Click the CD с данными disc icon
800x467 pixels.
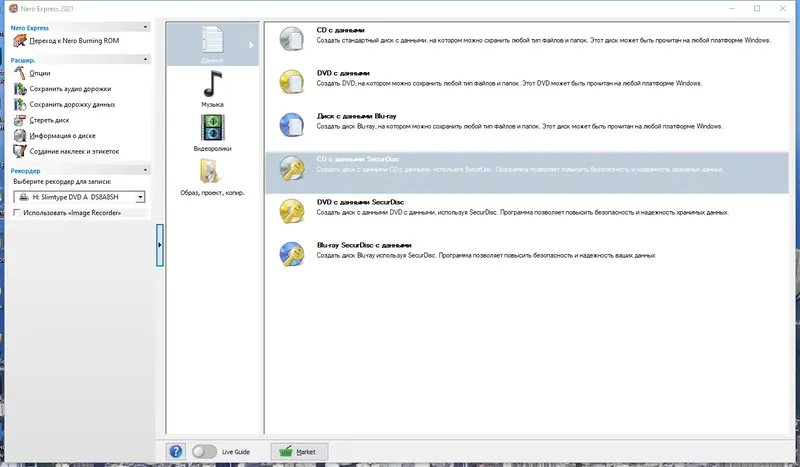(x=292, y=39)
